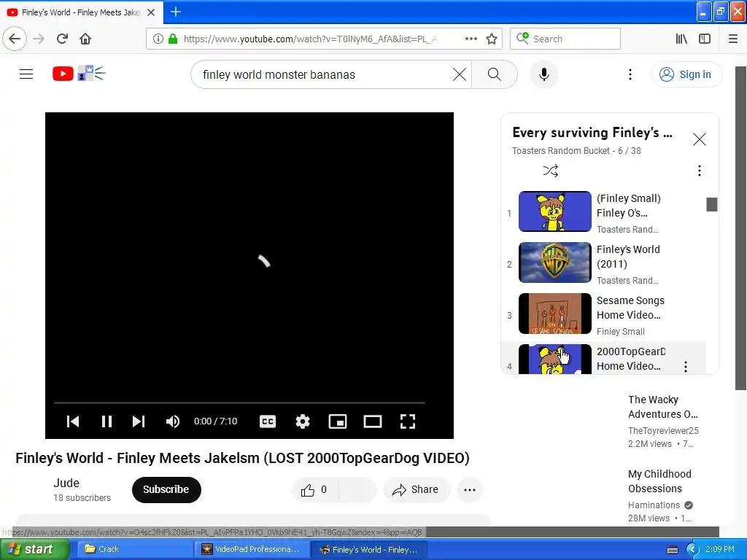This screenshot has height=560, width=747.
Task: Open My Childhood Obsessions recommended video
Action: click(x=659, y=481)
